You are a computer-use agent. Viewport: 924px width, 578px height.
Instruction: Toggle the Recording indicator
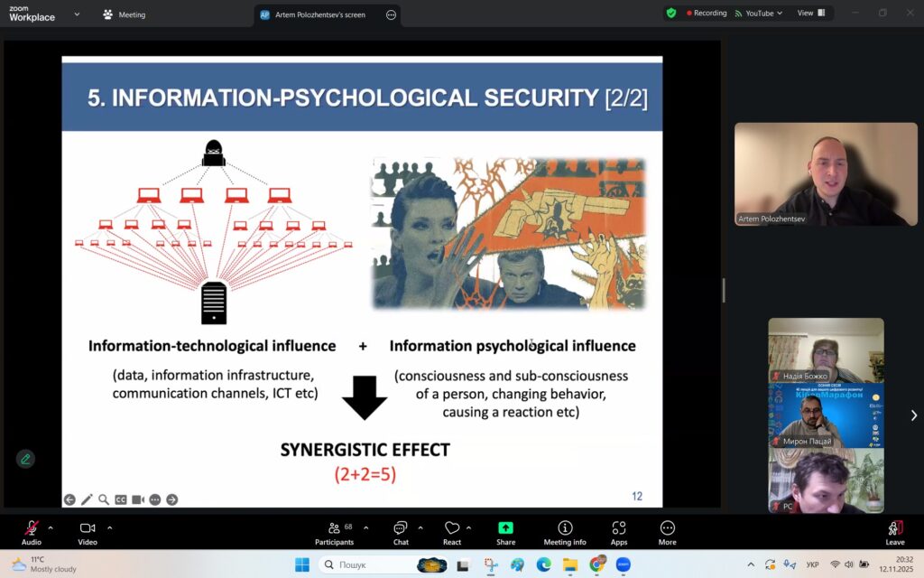[x=707, y=14]
